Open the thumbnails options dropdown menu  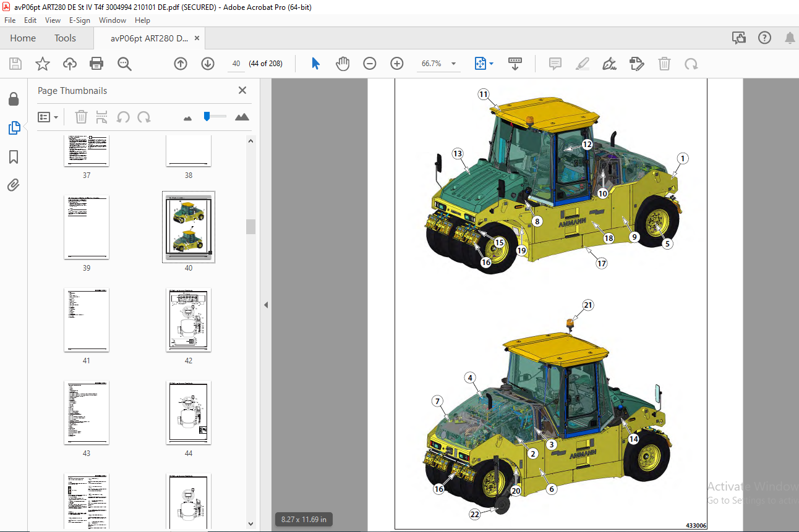48,117
